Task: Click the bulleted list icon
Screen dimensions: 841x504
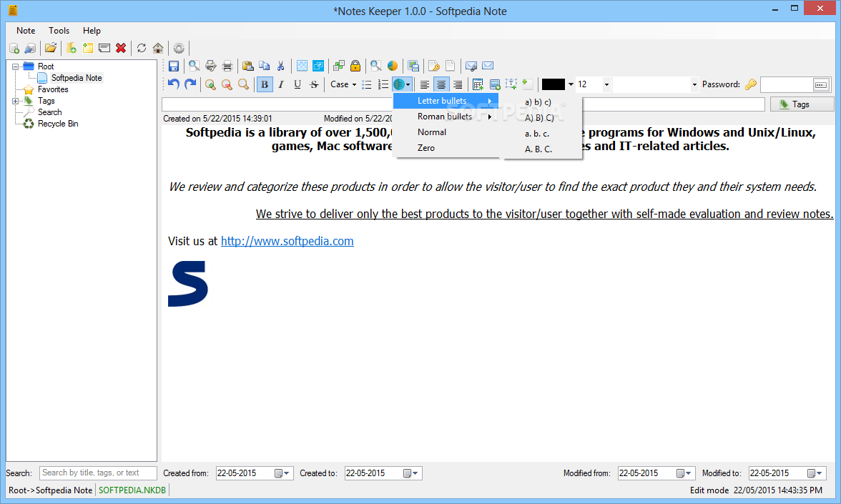Action: [367, 84]
